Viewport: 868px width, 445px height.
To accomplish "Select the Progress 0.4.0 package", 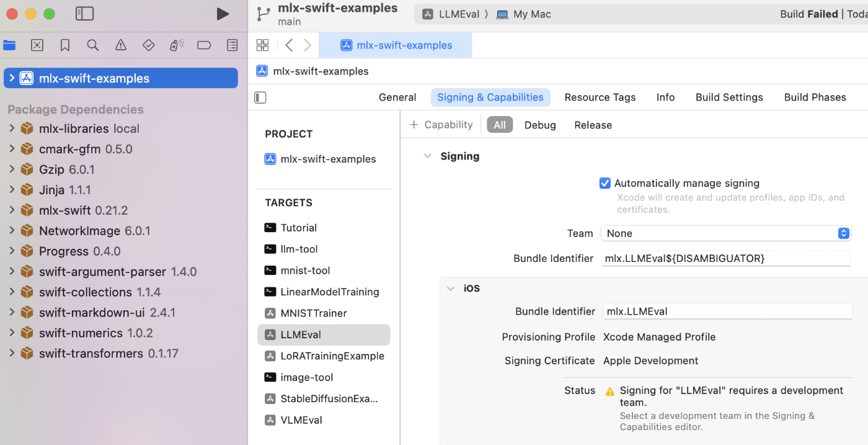I will 79,251.
